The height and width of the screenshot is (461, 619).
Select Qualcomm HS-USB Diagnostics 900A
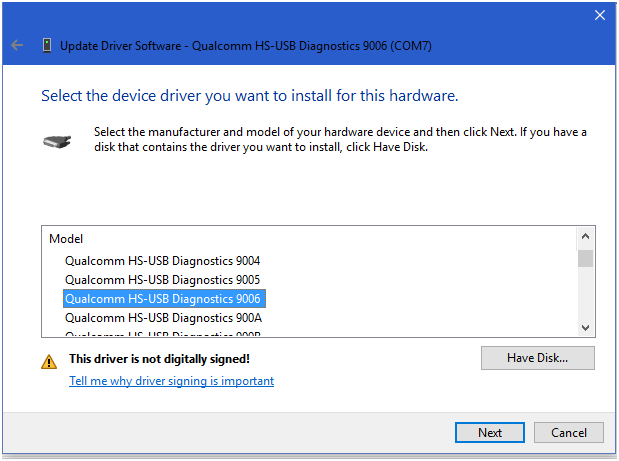[x=162, y=318]
